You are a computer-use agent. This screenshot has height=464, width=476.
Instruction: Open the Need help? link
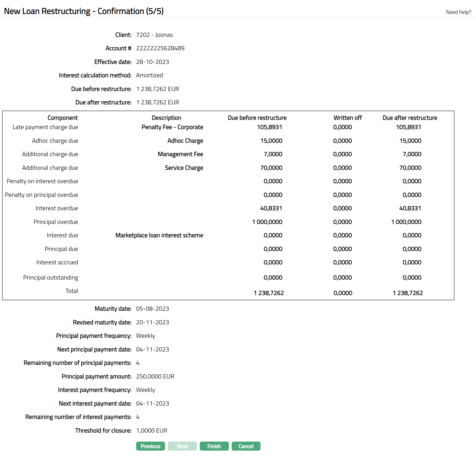click(x=458, y=12)
